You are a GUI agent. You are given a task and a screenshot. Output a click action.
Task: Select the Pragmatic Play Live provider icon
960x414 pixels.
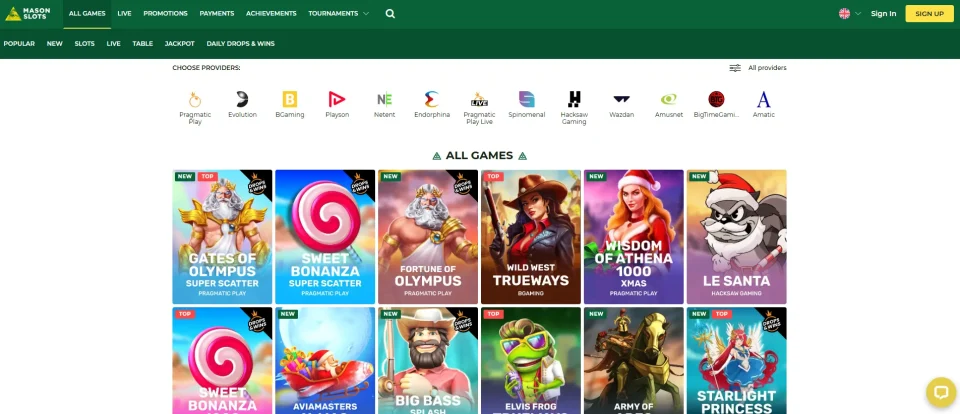coord(479,99)
